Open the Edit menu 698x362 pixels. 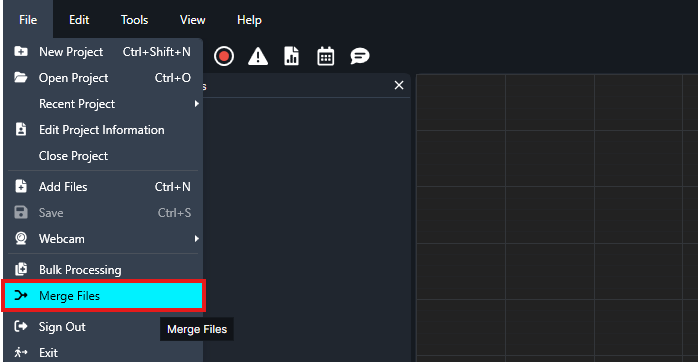[79, 20]
